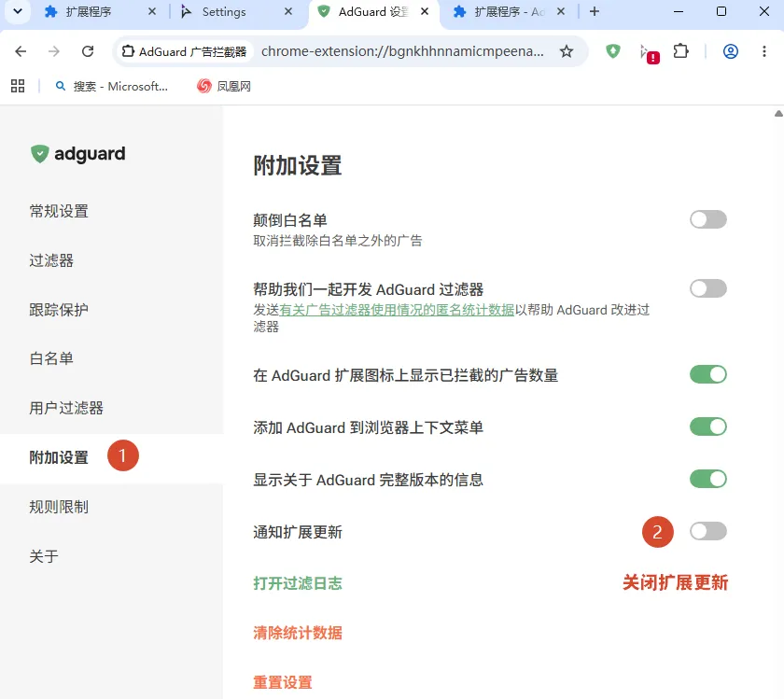Click 重置设置
The width and height of the screenshot is (784, 699).
click(x=283, y=682)
